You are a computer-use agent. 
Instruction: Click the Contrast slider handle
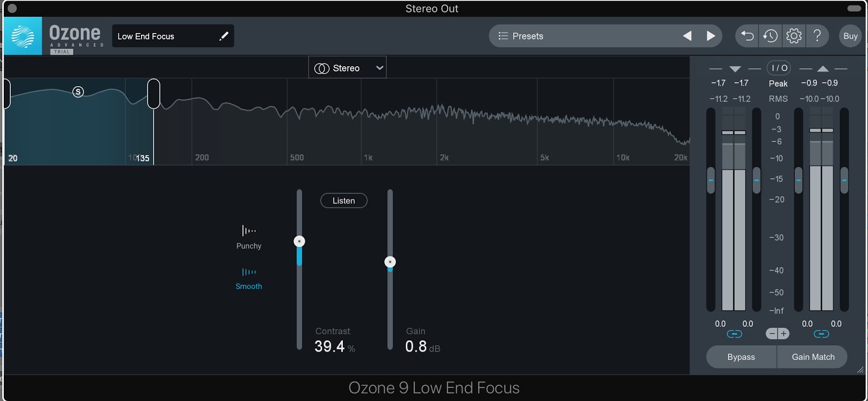point(299,241)
